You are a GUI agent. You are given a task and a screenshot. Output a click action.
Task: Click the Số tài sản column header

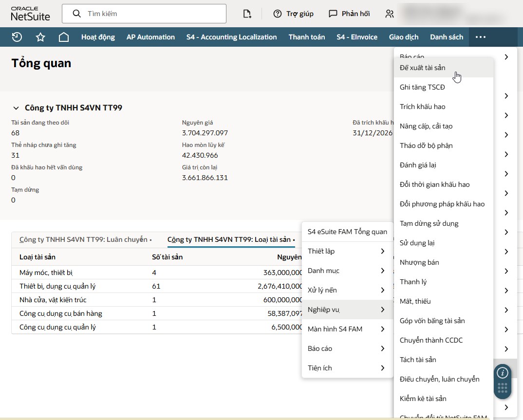167,257
